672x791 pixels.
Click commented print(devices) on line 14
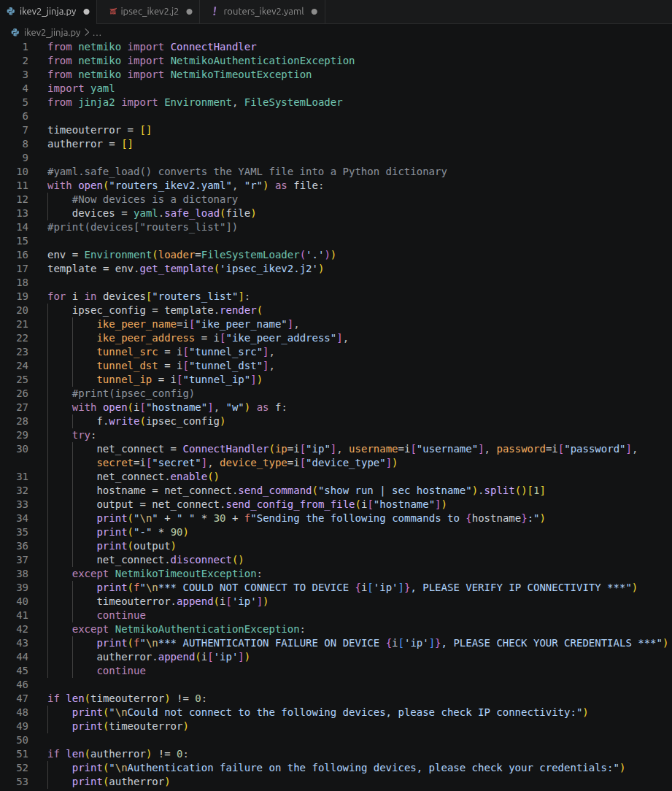point(142,227)
